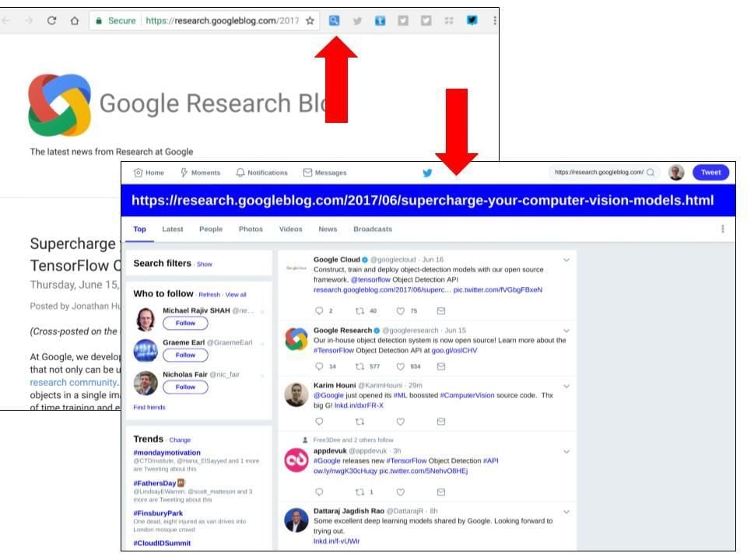This screenshot has height=560, width=747.
Task: Bookmark this page with the star
Action: (x=310, y=20)
